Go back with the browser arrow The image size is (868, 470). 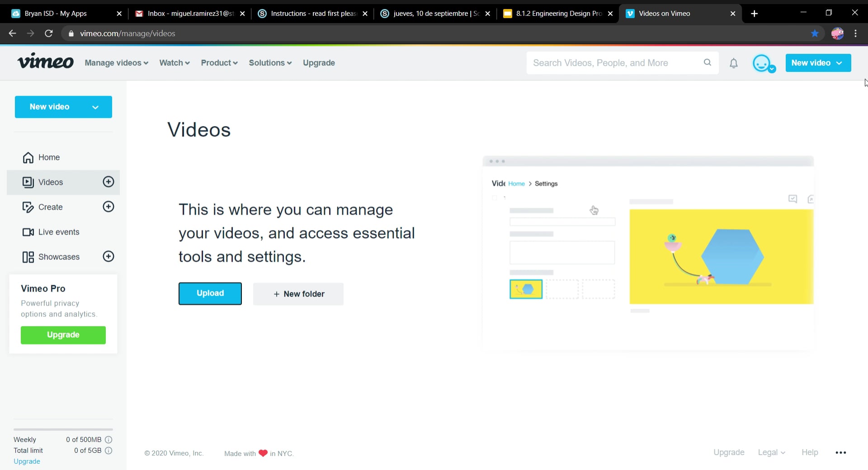pyautogui.click(x=12, y=33)
